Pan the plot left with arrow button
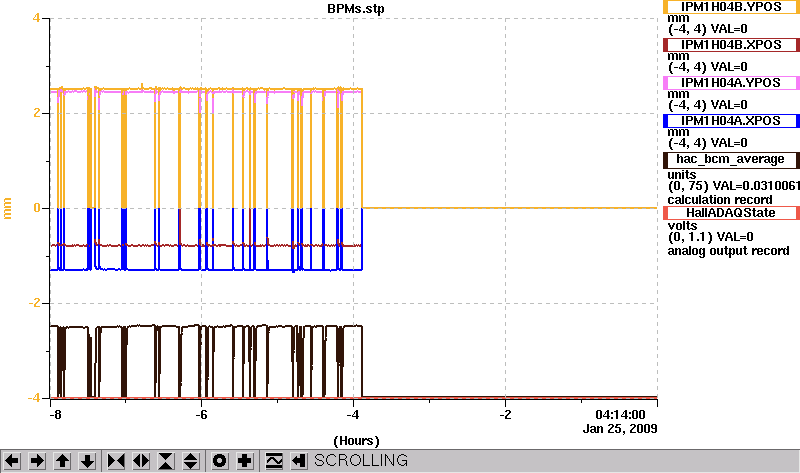Image resolution: width=800 pixels, height=473 pixels. (12, 461)
